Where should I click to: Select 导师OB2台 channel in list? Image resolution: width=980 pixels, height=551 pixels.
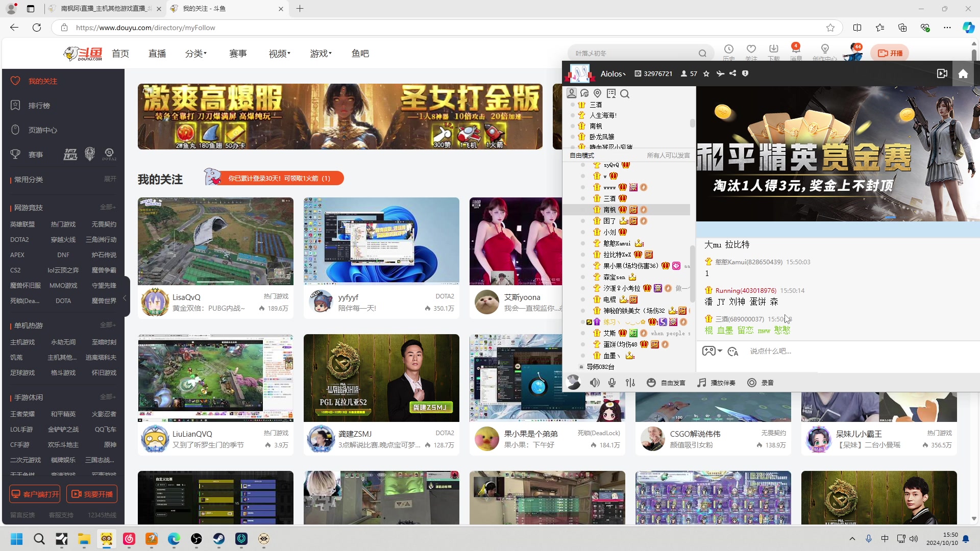(600, 367)
